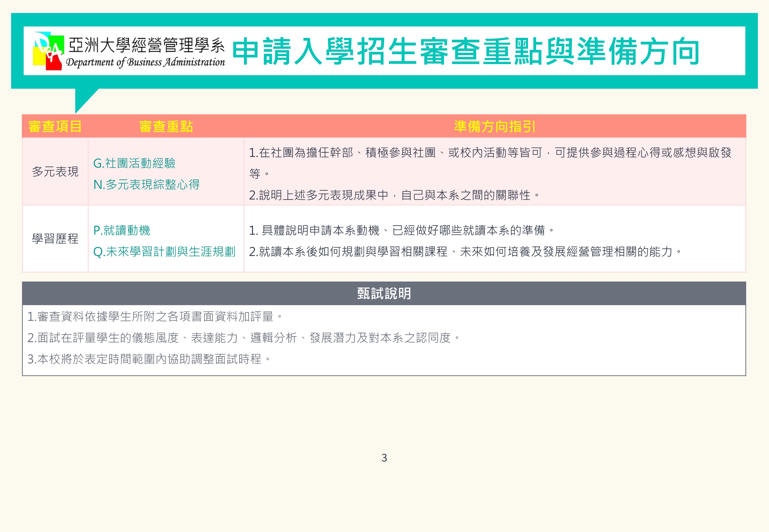Click the 審查重點 column header
Screen dimensions: 769x532
coord(166,127)
